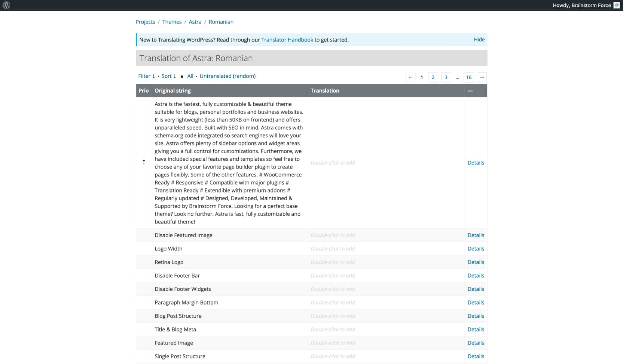Image resolution: width=623 pixels, height=364 pixels.
Task: Click the high-priority arrow icon beside the description string
Action: point(144,163)
